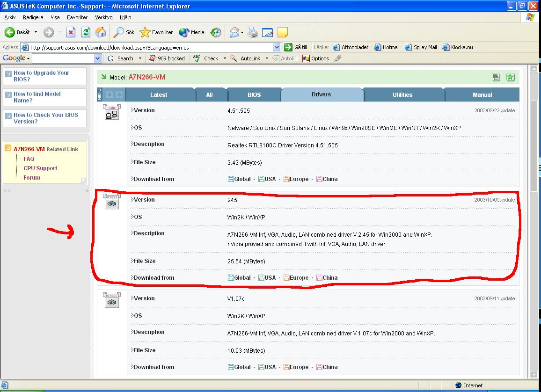Open the Check button dropdown arrow

pyautogui.click(x=225, y=58)
